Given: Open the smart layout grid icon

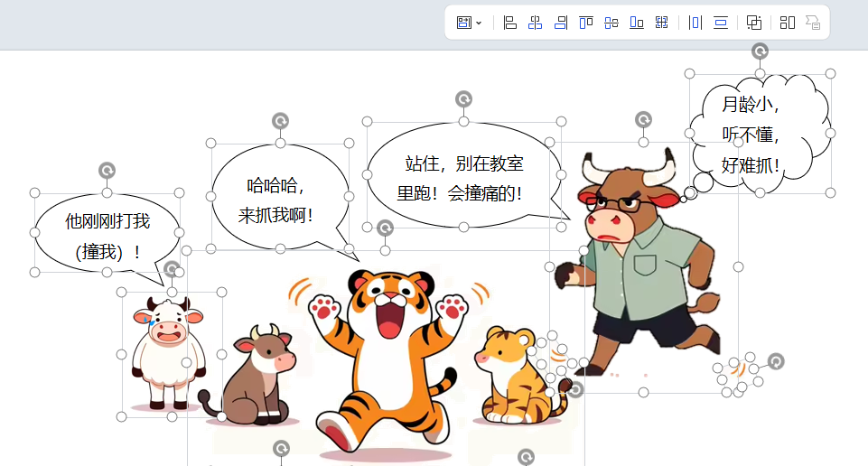Looking at the screenshot, I should 788,23.
